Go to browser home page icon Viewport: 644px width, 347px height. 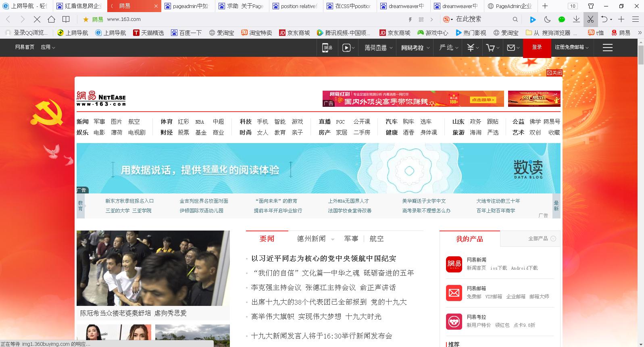[x=51, y=19]
